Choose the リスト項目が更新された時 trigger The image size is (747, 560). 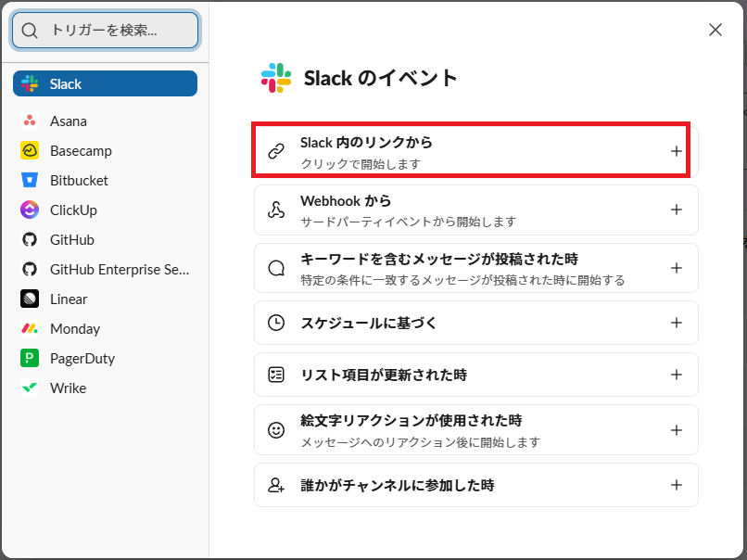pos(476,375)
